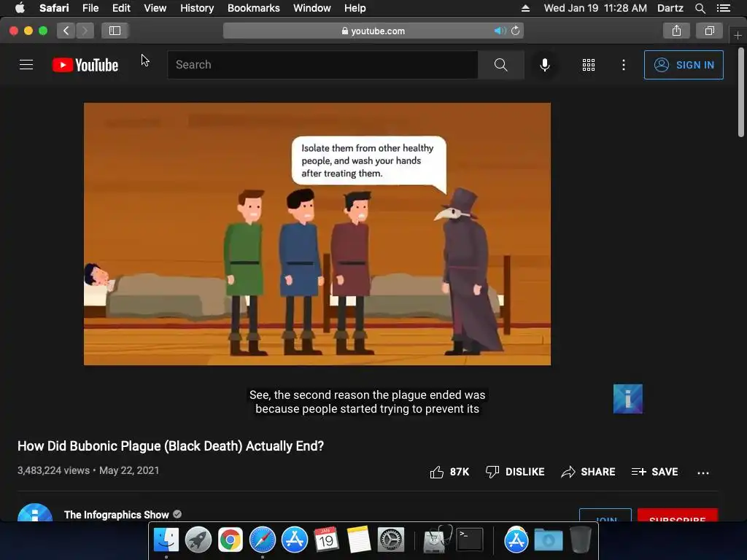Open more actions ellipsis beside SAVE

pyautogui.click(x=703, y=472)
